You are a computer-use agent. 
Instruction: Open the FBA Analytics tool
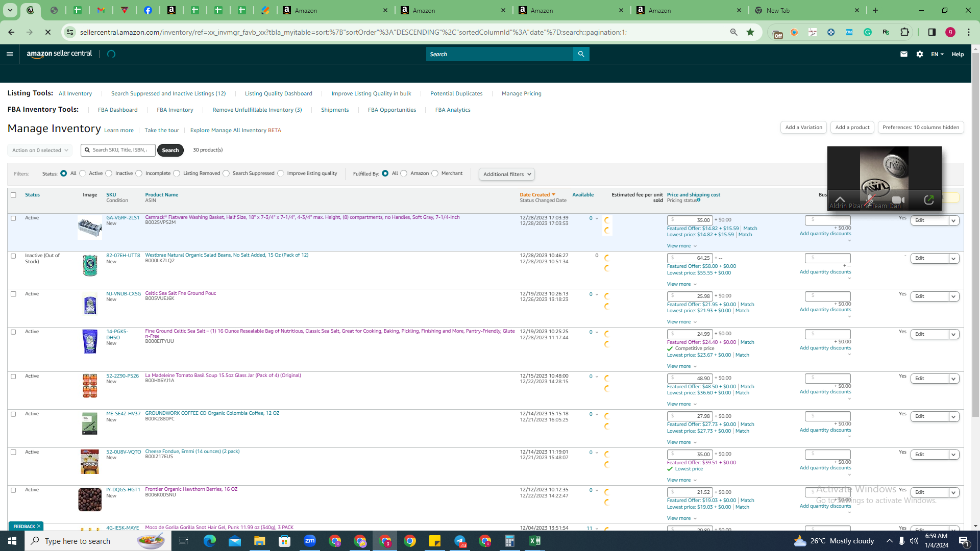coord(453,110)
